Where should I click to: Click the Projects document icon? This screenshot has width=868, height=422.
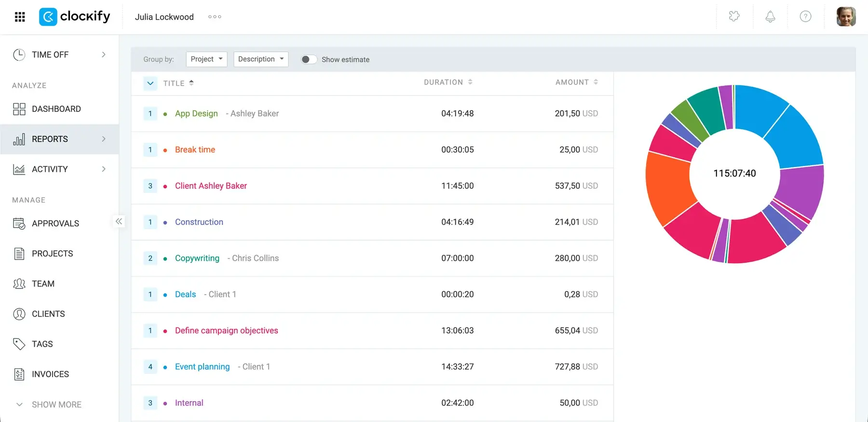19,254
